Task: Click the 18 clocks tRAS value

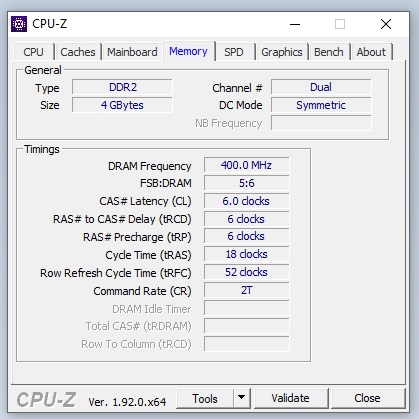Action: click(246, 254)
